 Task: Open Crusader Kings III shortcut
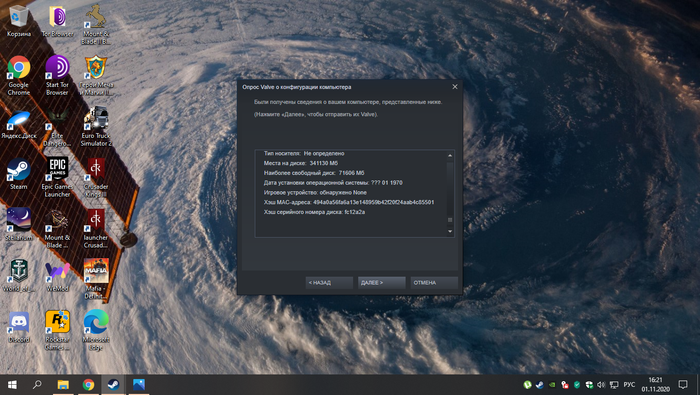pos(96,177)
